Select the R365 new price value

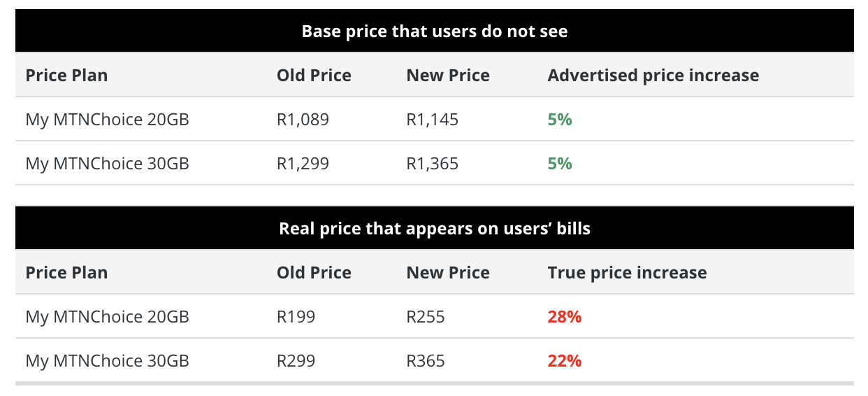tap(425, 361)
